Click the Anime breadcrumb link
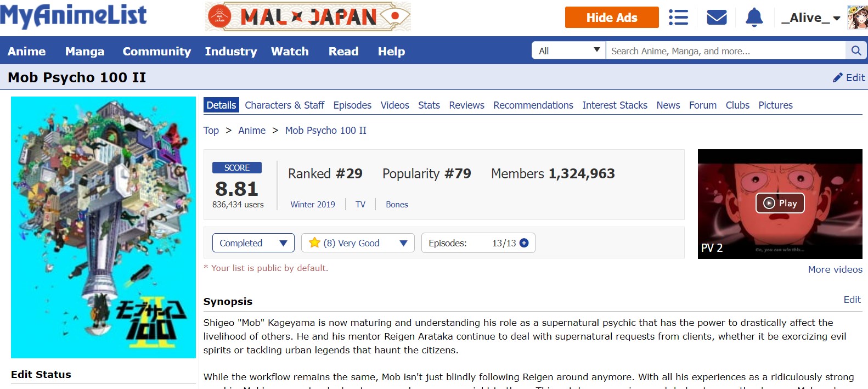 click(x=252, y=130)
